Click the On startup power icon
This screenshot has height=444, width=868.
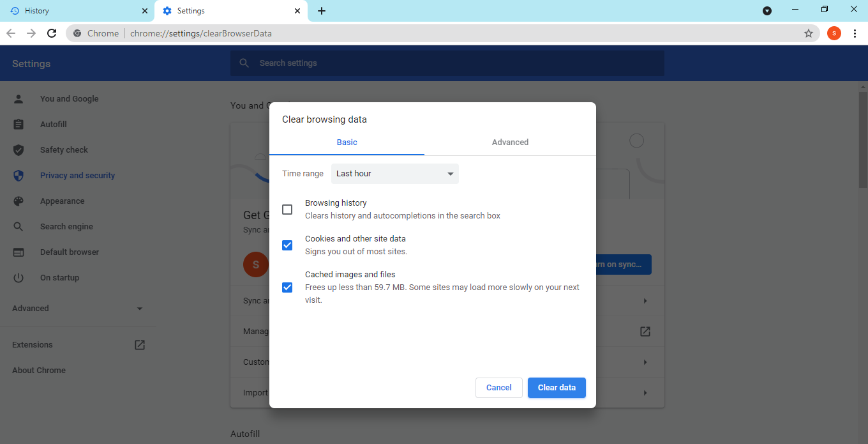coord(19,277)
